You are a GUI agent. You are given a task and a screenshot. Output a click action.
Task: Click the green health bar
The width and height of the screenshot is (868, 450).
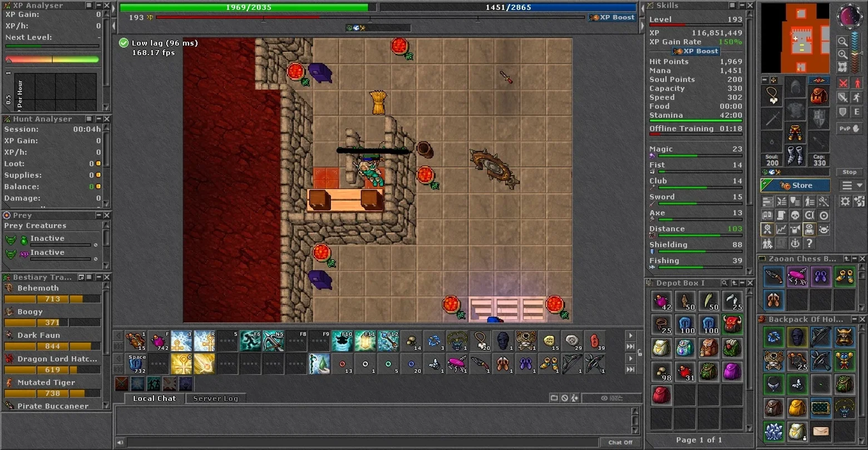click(248, 7)
